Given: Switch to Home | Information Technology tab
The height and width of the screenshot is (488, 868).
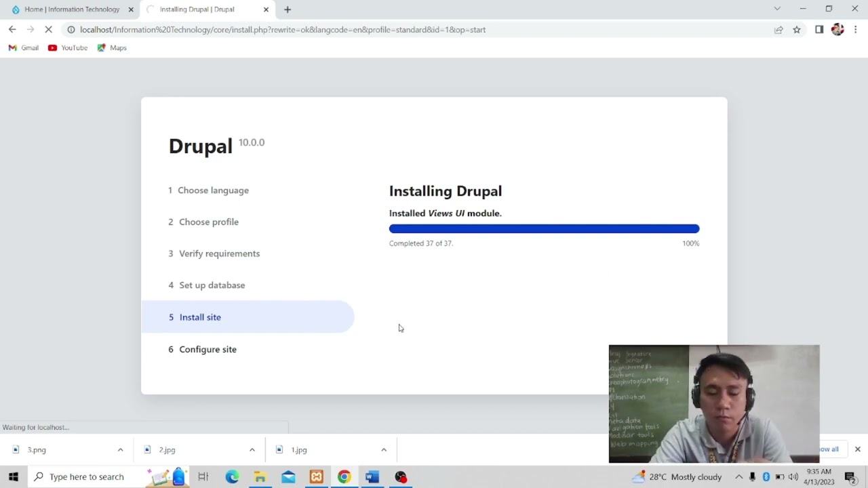Looking at the screenshot, I should click(x=71, y=9).
